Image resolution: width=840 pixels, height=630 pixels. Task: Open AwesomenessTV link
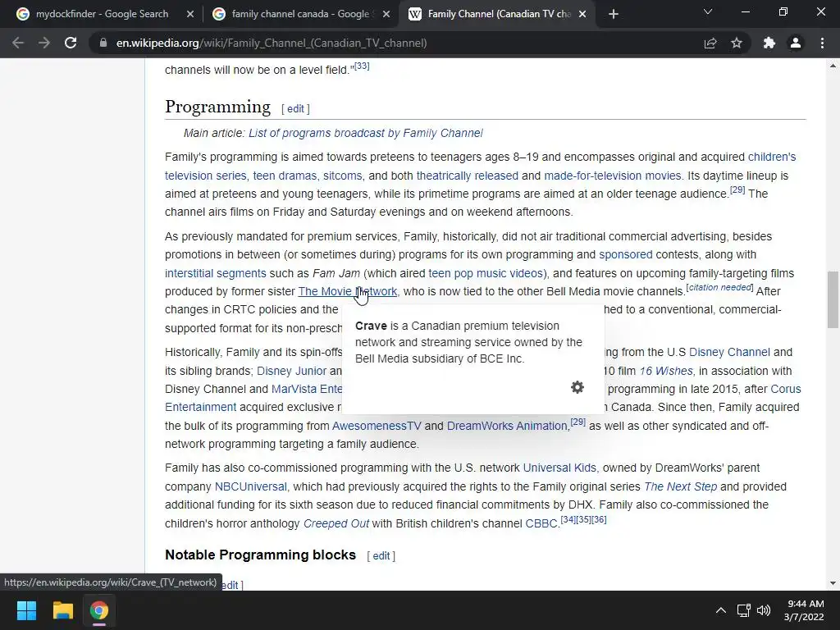[377, 426]
